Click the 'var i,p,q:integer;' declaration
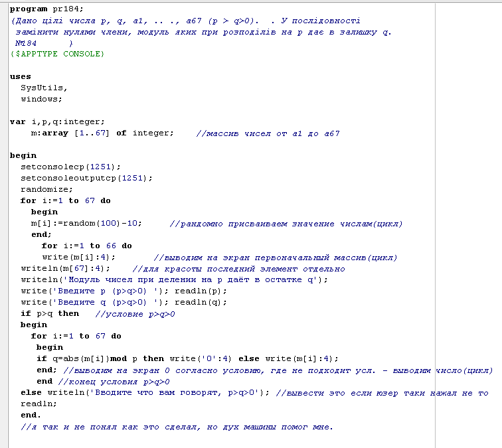Viewport: 502px width, 448px height. [x=57, y=121]
